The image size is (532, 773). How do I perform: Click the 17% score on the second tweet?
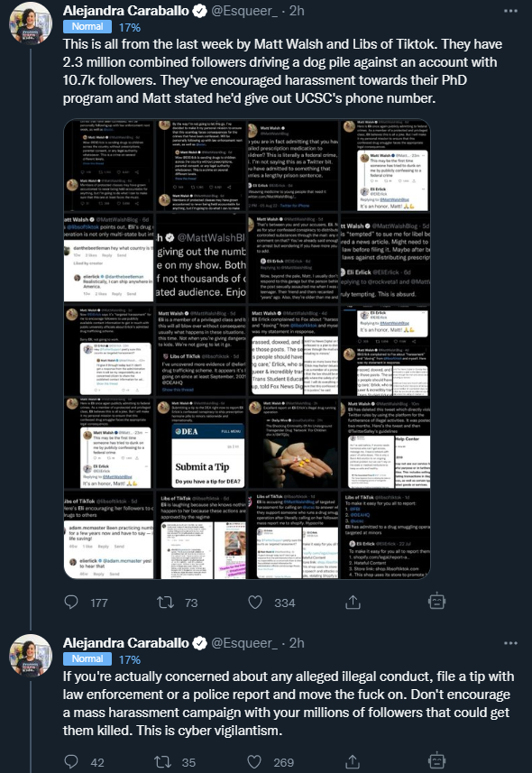click(130, 659)
